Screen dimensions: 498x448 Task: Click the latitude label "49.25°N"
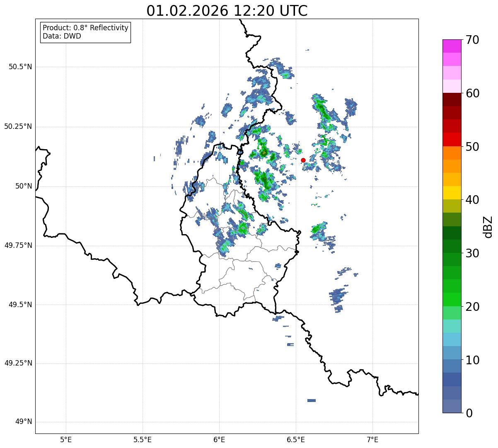click(x=18, y=363)
